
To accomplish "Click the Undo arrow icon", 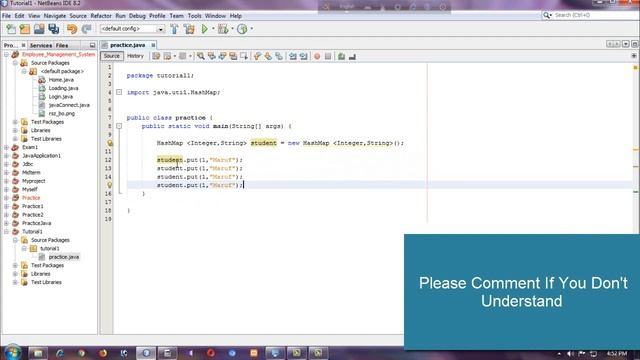I will 72,29.
